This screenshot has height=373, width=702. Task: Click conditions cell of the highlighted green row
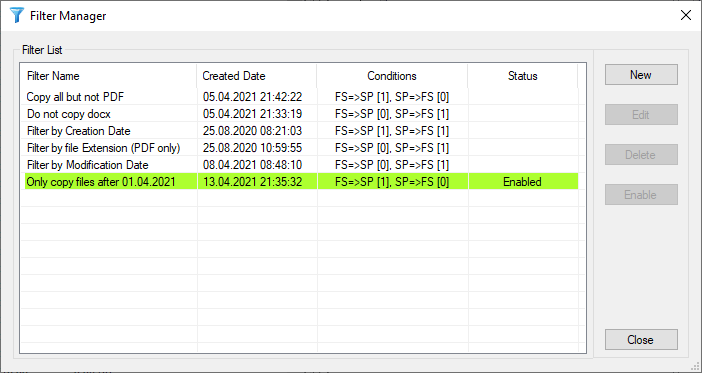(x=392, y=182)
